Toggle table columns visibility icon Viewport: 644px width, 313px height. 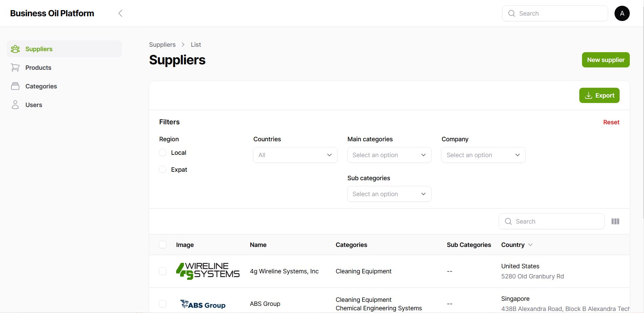click(615, 222)
